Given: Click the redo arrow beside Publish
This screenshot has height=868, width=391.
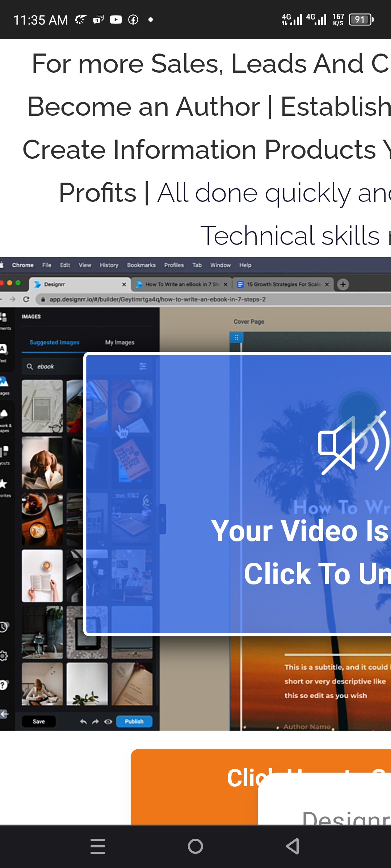Looking at the screenshot, I should coord(96,722).
